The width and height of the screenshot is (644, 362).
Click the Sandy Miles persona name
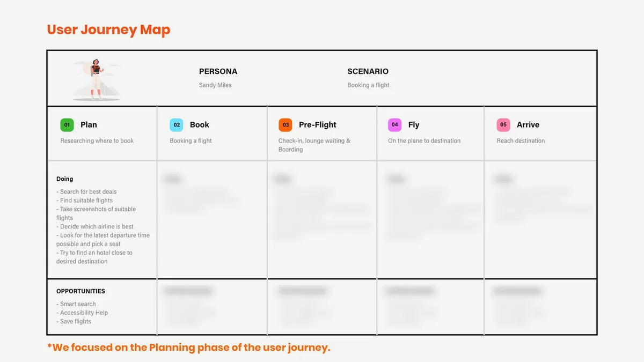pos(215,85)
